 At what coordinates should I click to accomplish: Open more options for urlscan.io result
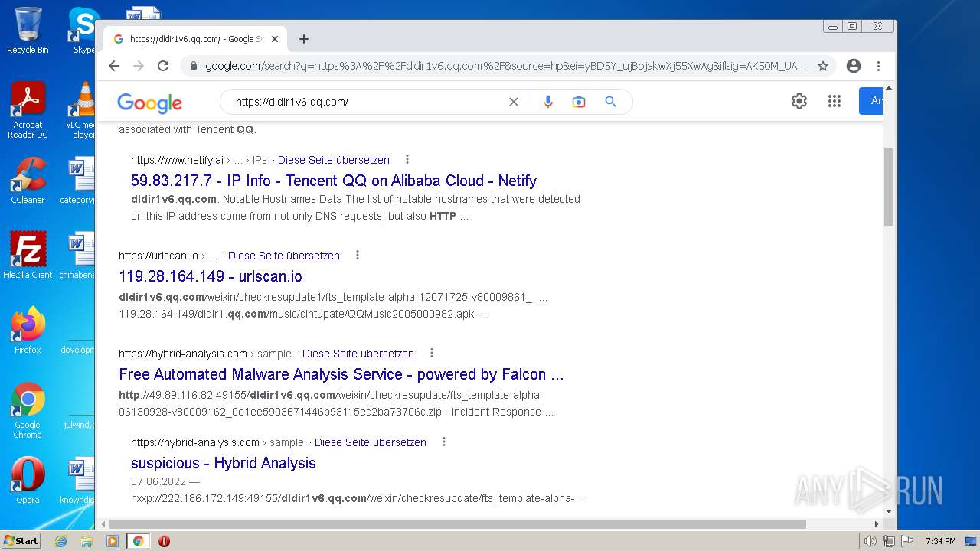pyautogui.click(x=358, y=255)
